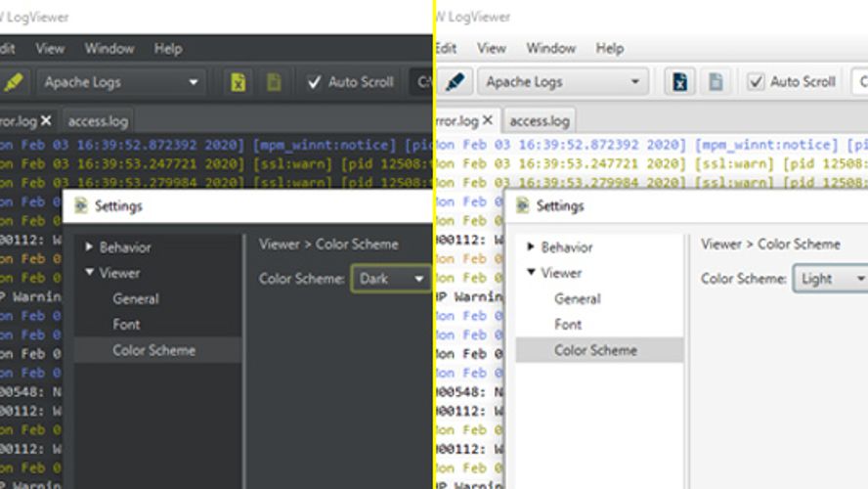Click highlighter icon in dark window toolbar
Viewport: 868px width, 489px height.
tap(14, 82)
